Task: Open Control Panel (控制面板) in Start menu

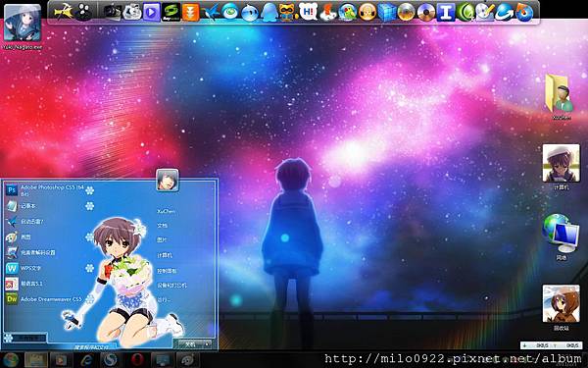Action: pos(167,271)
